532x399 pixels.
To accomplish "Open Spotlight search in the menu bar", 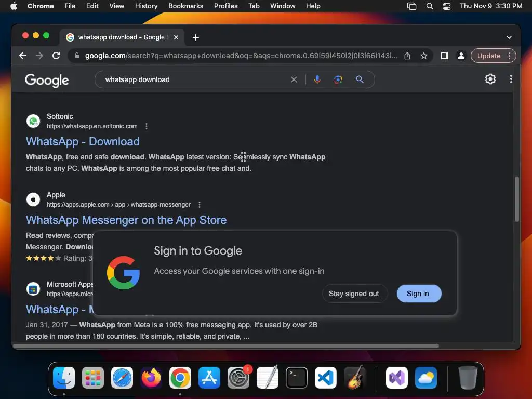I will pos(430,6).
